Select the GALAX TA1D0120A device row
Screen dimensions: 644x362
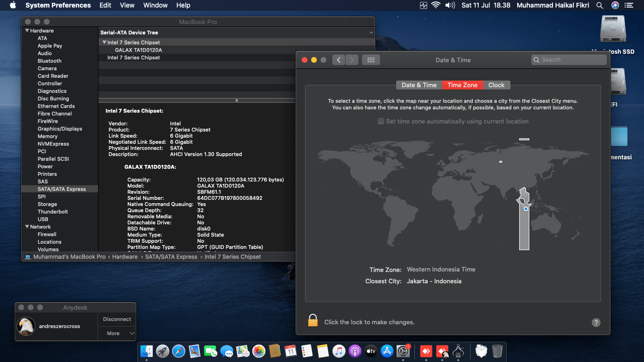139,50
